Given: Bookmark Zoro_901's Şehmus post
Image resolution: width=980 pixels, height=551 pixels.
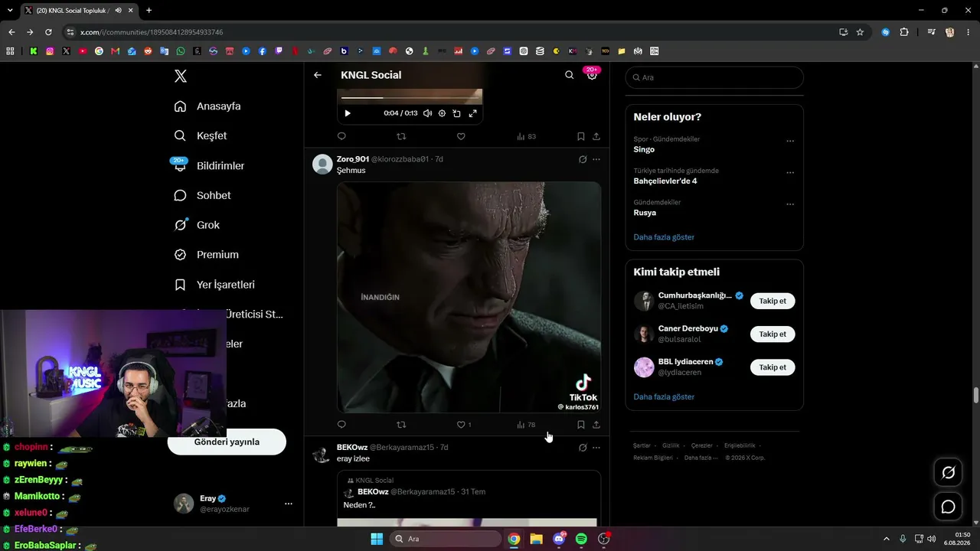Looking at the screenshot, I should coord(580,425).
